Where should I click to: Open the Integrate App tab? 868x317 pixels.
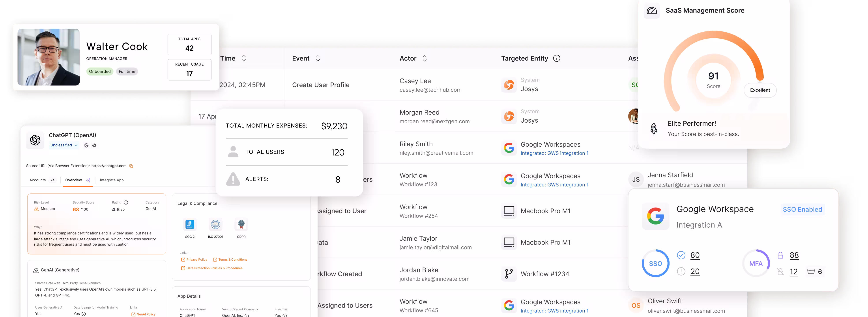coord(112,180)
